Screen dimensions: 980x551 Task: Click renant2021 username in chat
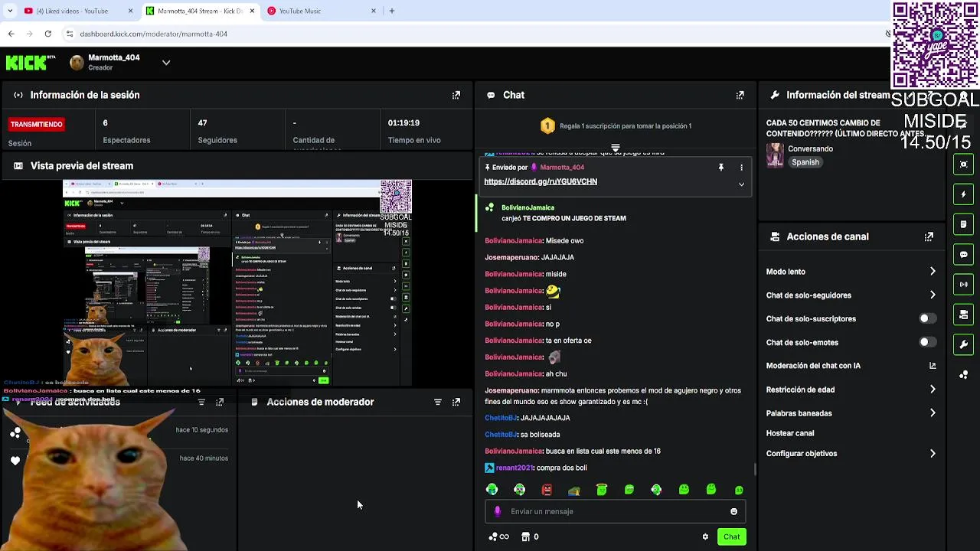coord(514,468)
